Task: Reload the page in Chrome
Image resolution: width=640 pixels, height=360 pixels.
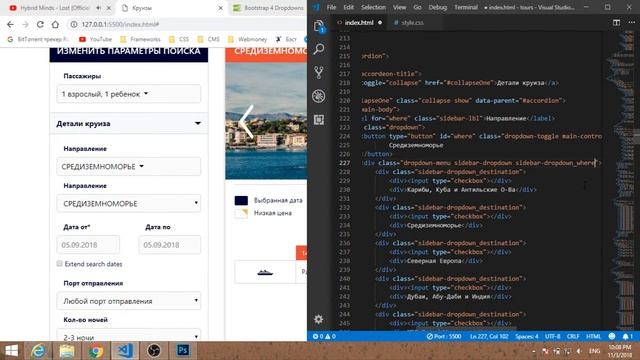Action: (40, 24)
